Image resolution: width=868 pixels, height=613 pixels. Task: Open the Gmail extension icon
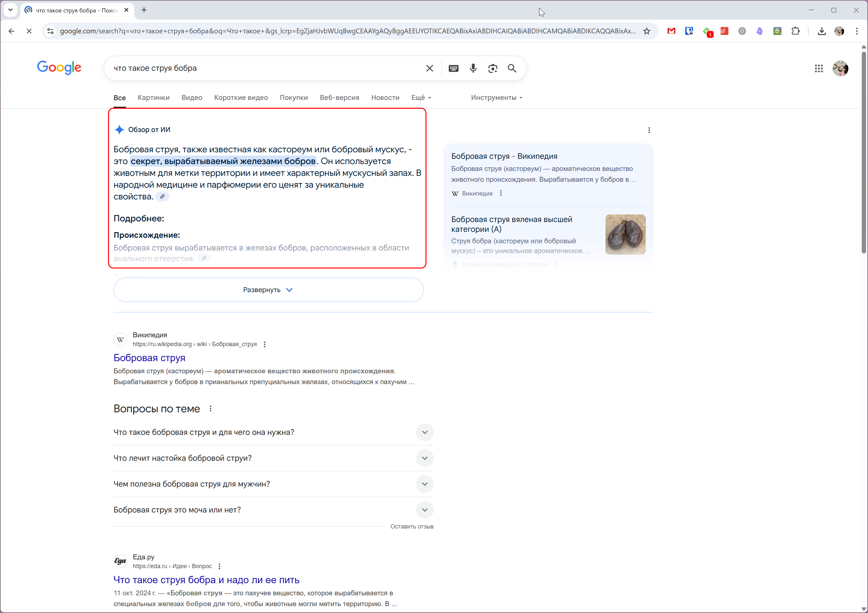[x=671, y=31]
